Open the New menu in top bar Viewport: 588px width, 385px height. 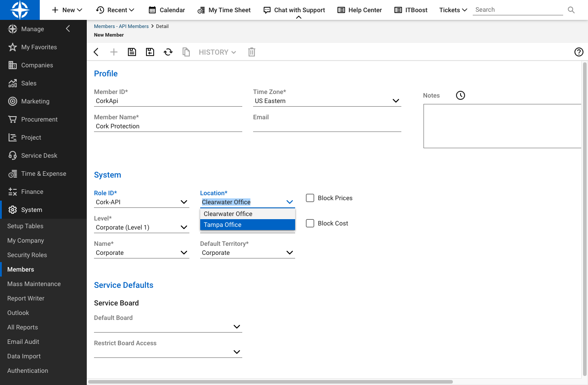[x=67, y=10]
